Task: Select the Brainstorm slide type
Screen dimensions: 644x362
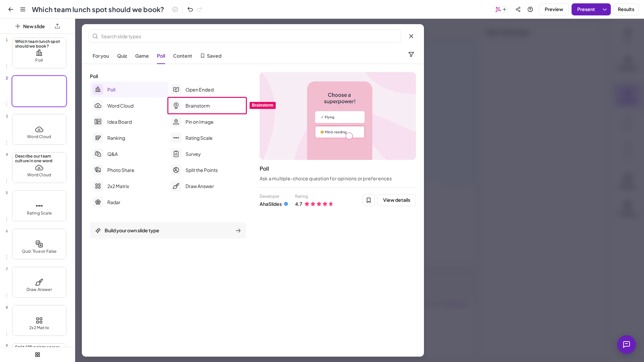Action: point(207,106)
